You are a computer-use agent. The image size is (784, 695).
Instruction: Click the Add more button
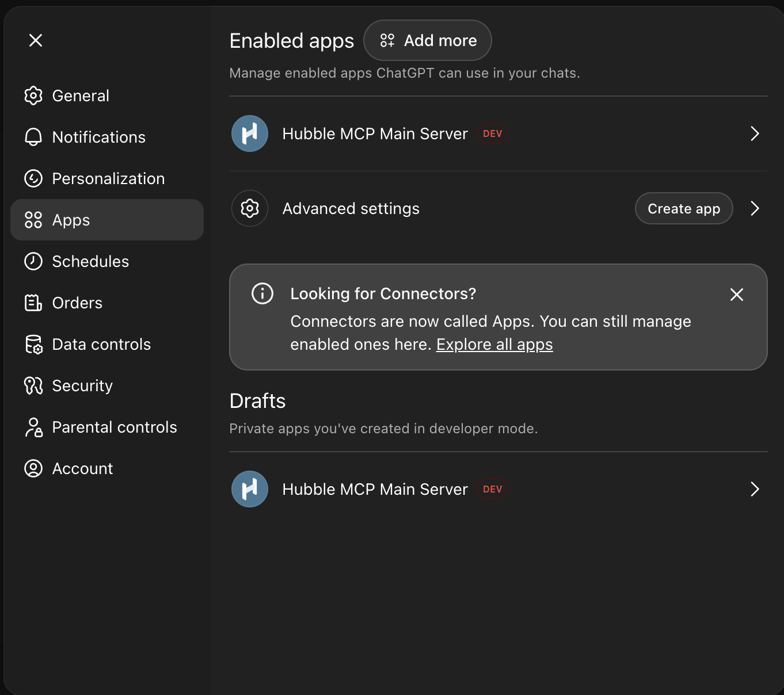(x=428, y=40)
